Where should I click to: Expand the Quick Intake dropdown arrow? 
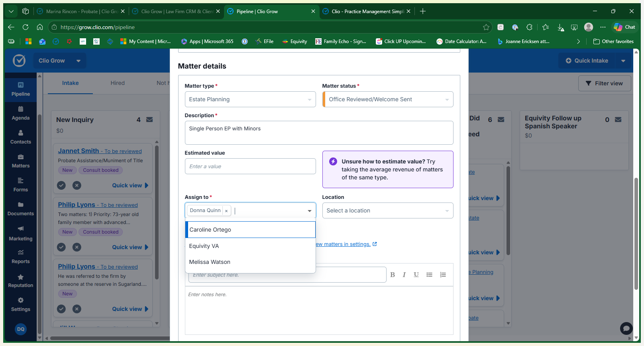(x=623, y=61)
